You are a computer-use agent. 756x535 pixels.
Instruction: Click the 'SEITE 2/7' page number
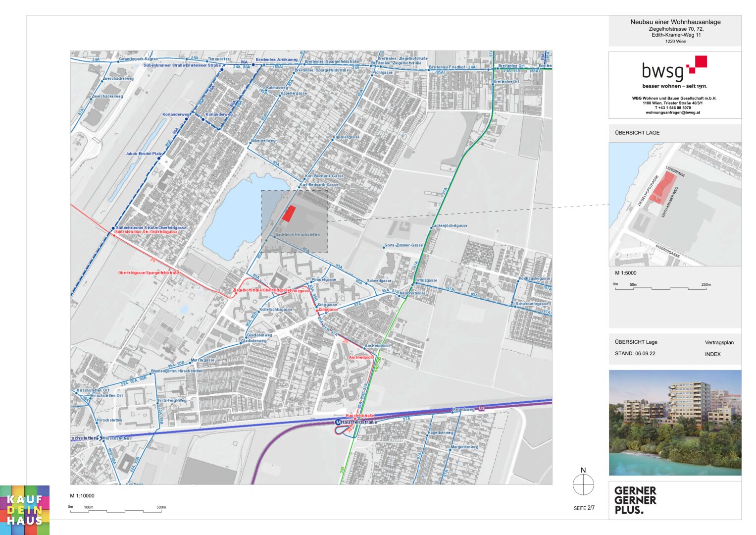[x=584, y=508]
